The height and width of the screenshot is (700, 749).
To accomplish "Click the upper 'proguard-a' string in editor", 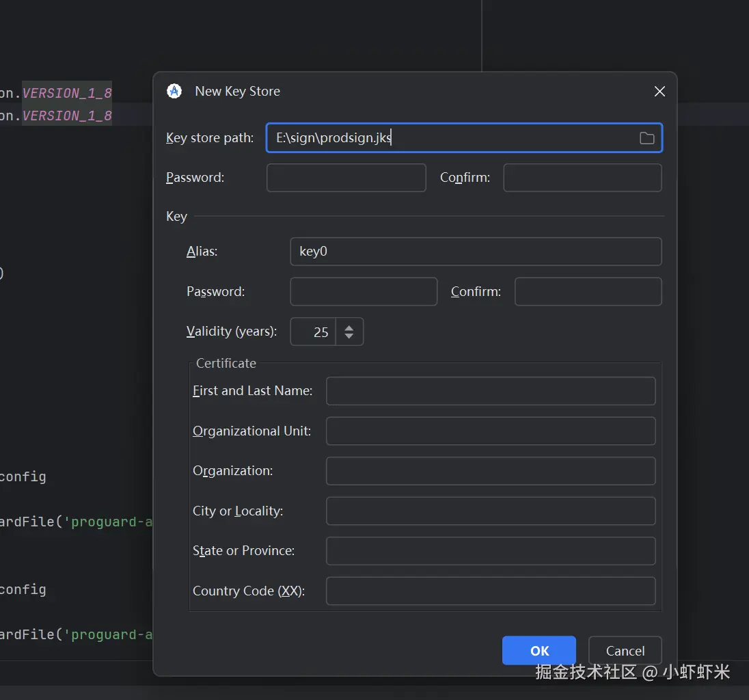I will [108, 522].
